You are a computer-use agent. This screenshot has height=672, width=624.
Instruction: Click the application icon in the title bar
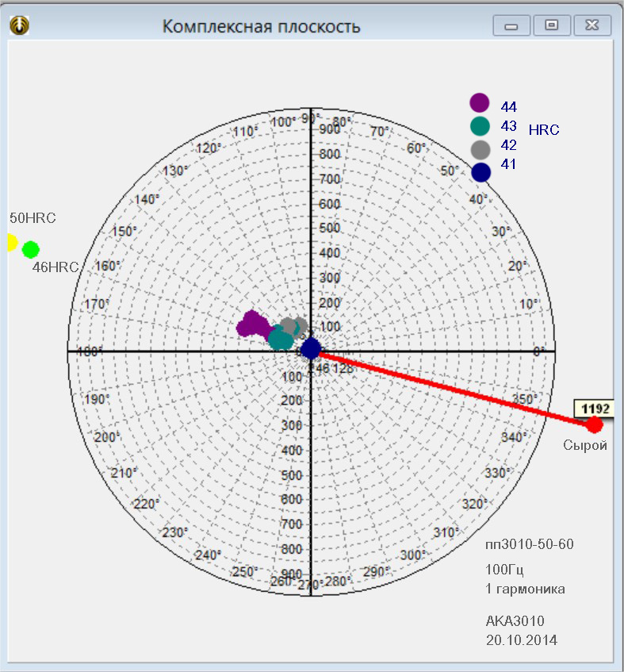(x=19, y=25)
